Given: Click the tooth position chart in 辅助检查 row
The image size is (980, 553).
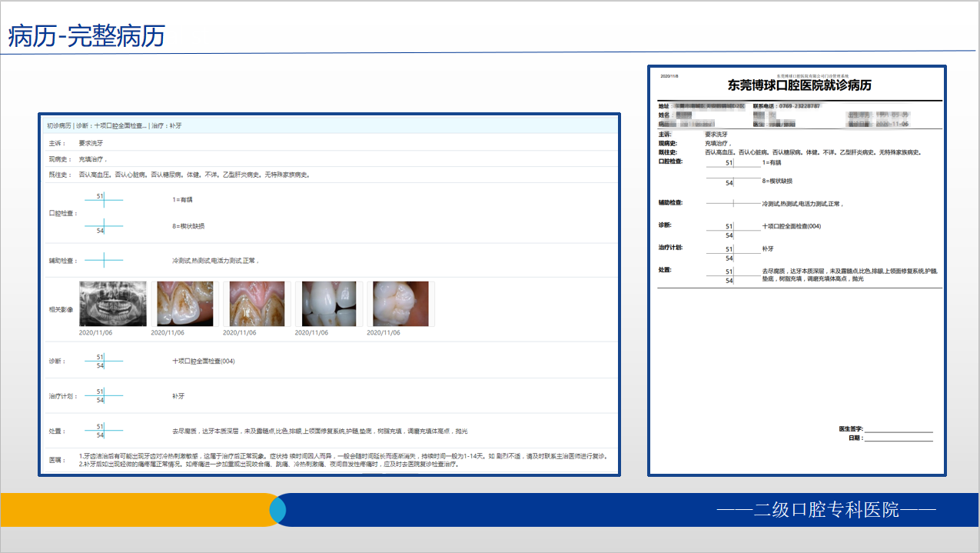Looking at the screenshot, I should coord(103,261).
